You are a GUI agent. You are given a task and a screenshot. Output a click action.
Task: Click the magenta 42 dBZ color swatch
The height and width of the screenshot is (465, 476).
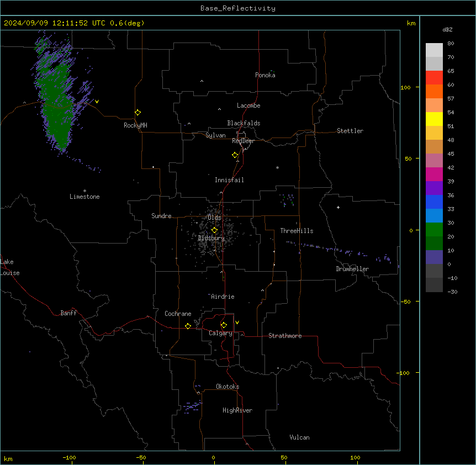434,174
